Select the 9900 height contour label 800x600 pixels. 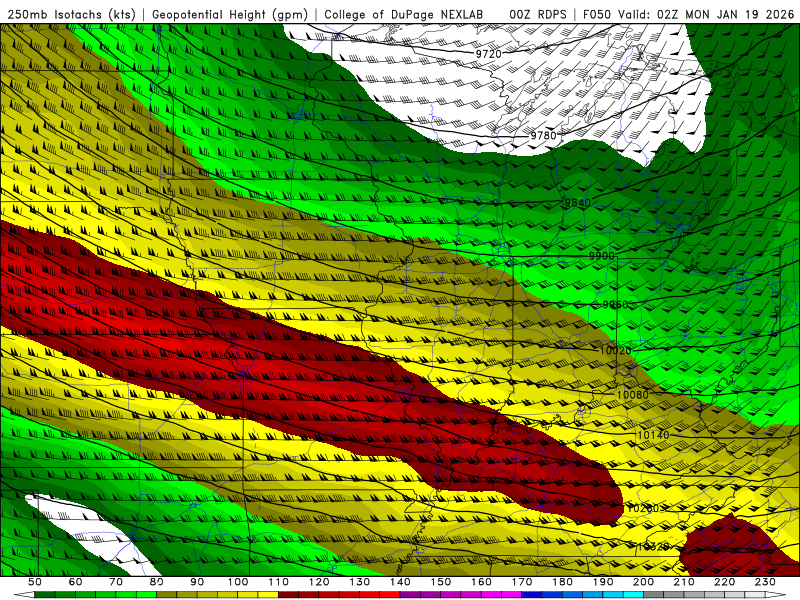[x=602, y=256]
